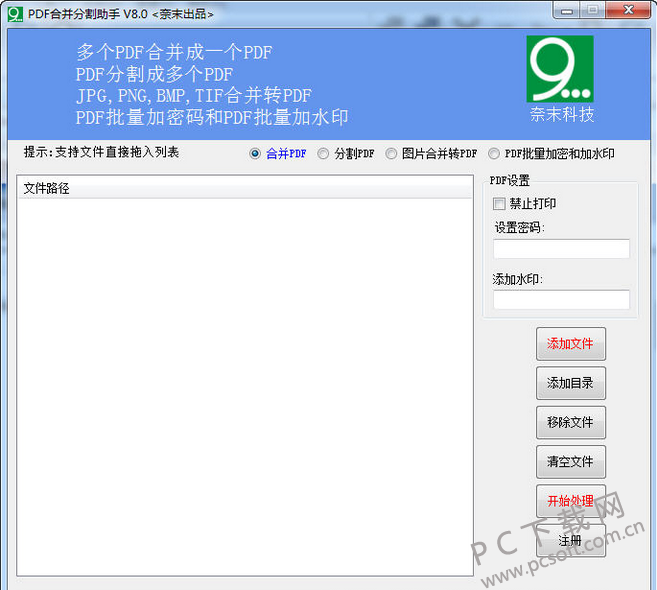
Task: Click banner line PDF批量加密码和PDF批量加水印
Action: point(212,117)
